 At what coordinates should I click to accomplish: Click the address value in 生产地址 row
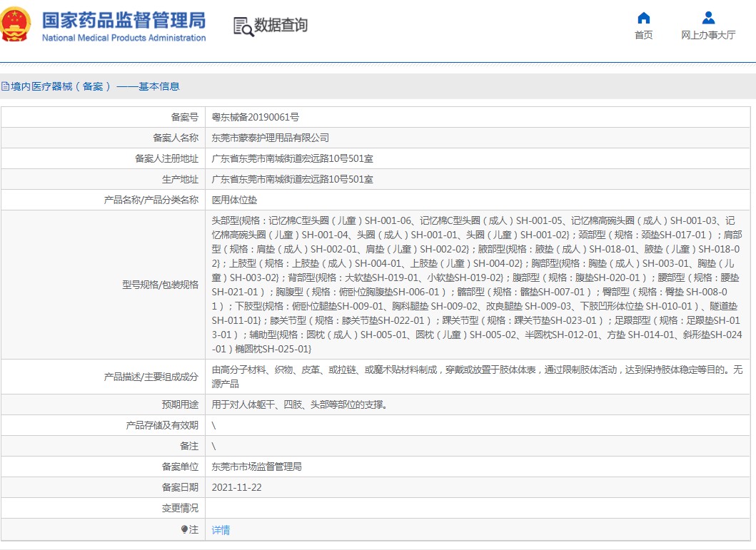292,179
